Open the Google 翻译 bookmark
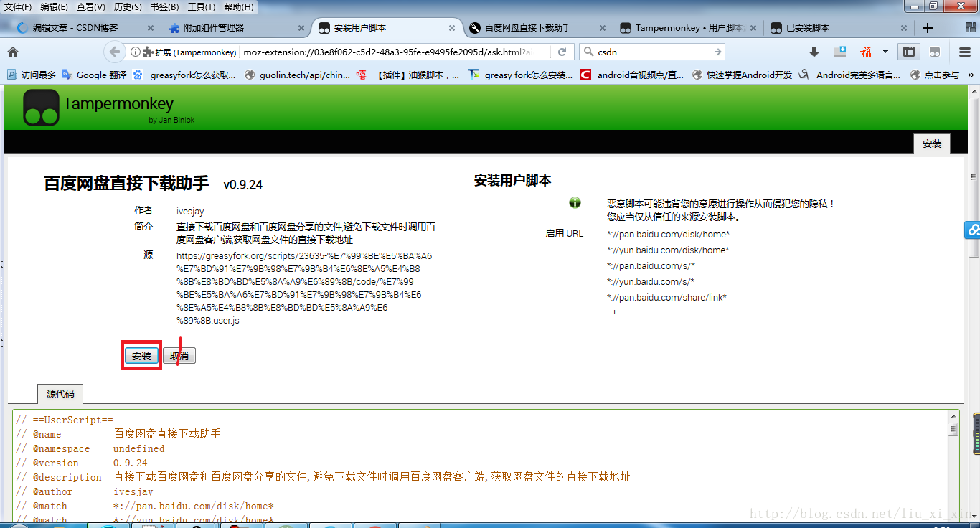980x528 pixels. 94,75
